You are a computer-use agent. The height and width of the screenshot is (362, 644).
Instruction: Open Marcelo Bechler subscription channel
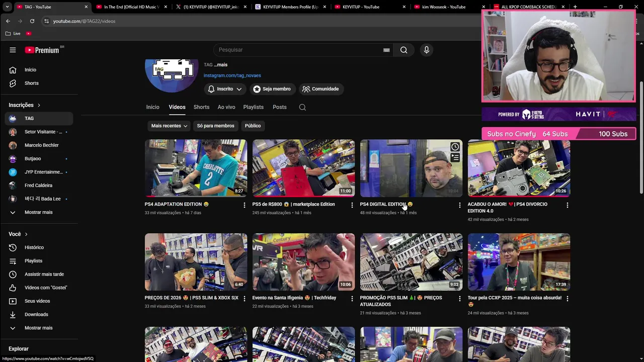tap(39, 145)
